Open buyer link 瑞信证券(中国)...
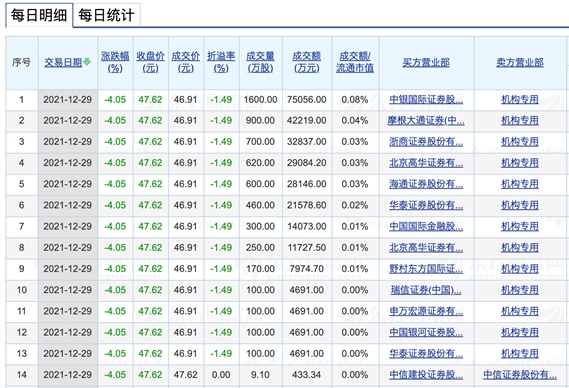 point(426,290)
